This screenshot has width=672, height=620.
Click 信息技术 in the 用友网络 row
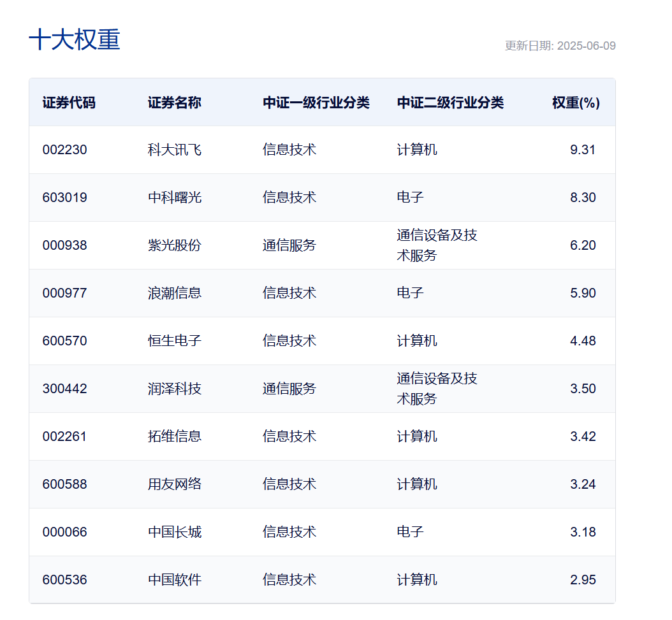click(289, 484)
